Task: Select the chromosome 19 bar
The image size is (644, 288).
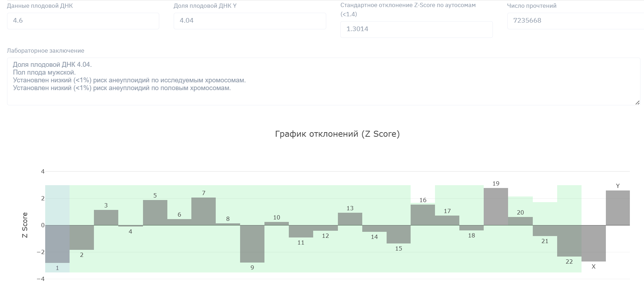Action: 496,207
